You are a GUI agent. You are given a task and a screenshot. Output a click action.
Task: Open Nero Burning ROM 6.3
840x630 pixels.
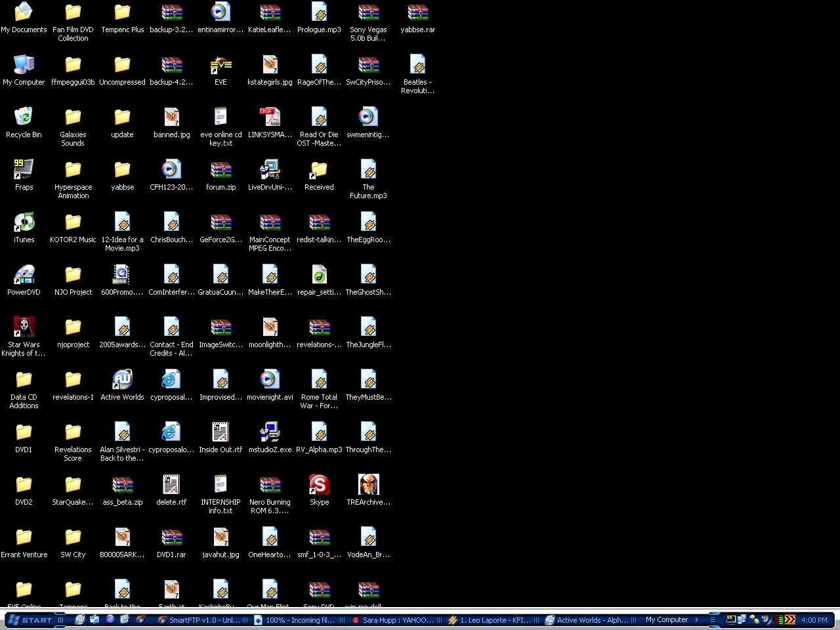coord(270,484)
